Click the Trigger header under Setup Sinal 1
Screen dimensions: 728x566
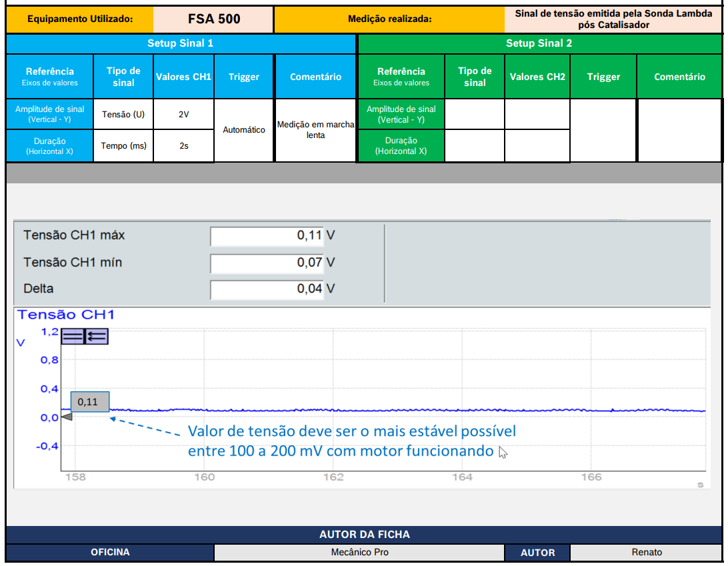[244, 77]
